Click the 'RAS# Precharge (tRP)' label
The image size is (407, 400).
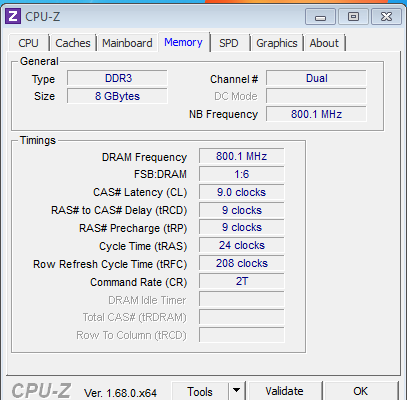point(133,229)
